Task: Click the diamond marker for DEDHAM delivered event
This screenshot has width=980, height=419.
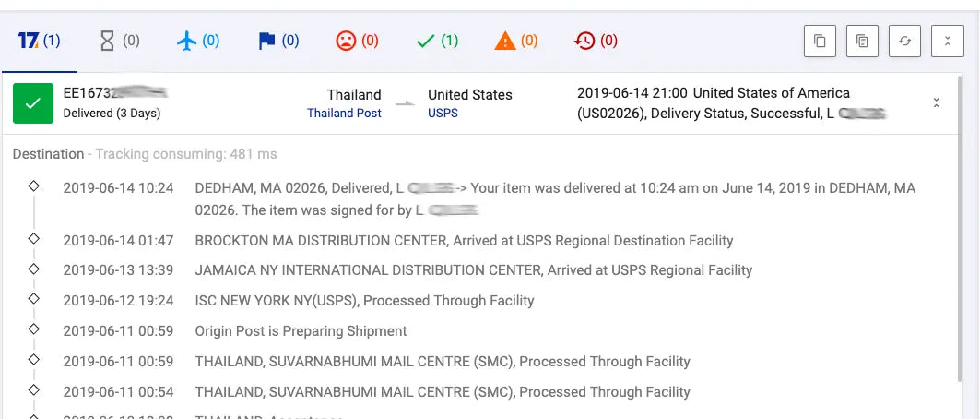Action: tap(34, 186)
